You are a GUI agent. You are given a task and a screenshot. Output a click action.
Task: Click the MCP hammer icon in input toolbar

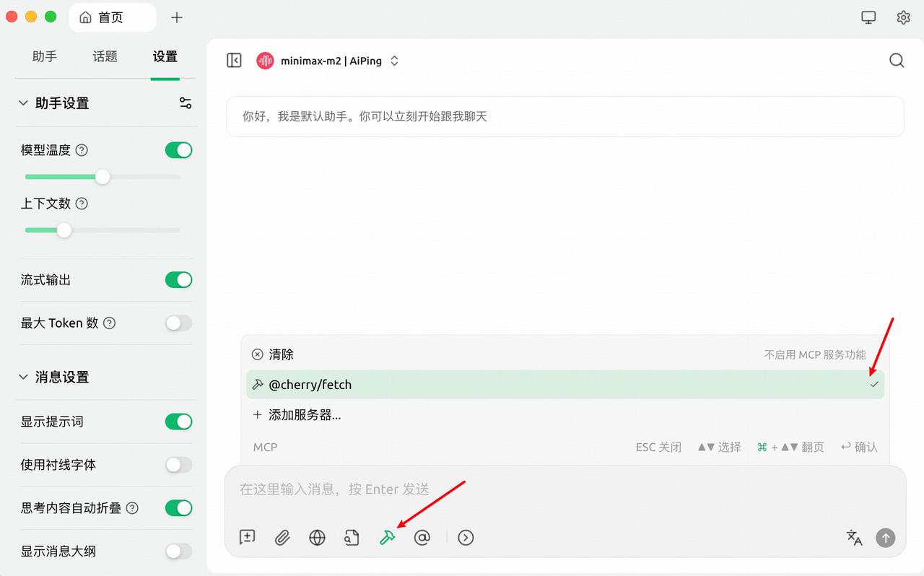point(388,537)
